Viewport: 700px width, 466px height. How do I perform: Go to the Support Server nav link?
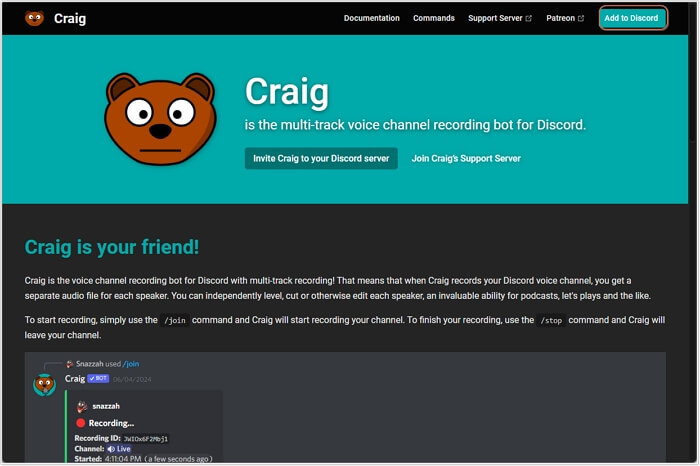(x=495, y=18)
